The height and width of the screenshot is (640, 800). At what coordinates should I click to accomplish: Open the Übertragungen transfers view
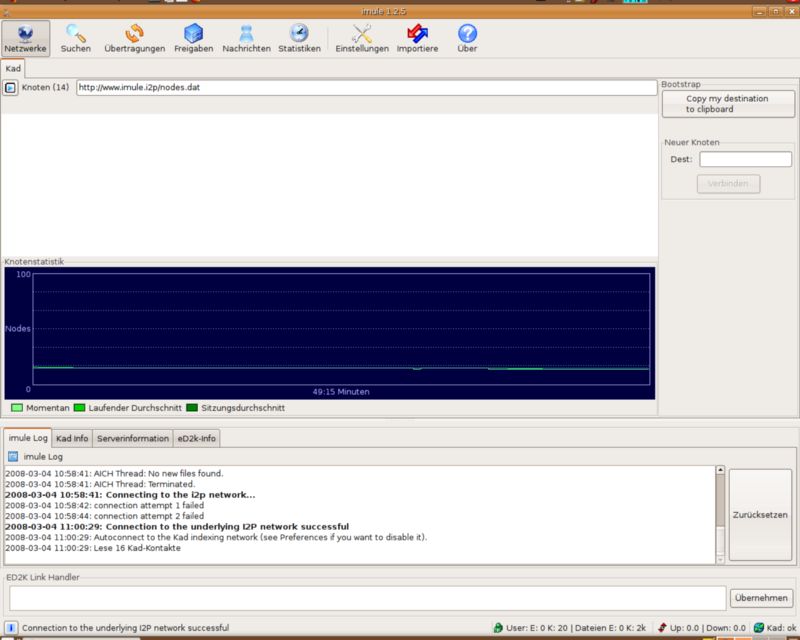click(135, 38)
